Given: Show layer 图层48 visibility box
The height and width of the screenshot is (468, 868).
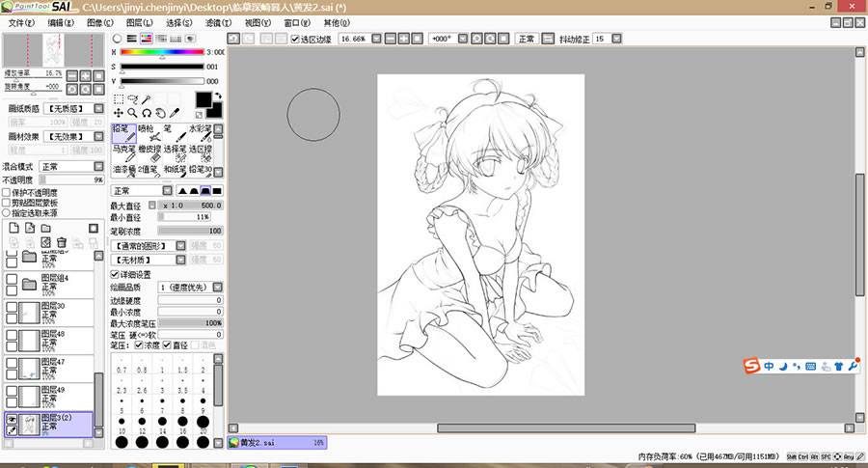Looking at the screenshot, I should tap(11, 335).
